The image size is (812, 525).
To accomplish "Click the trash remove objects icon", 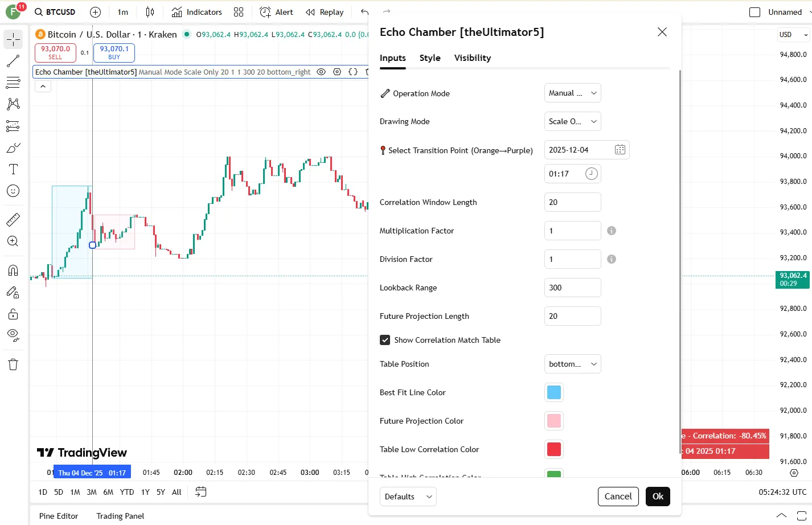I will [13, 364].
